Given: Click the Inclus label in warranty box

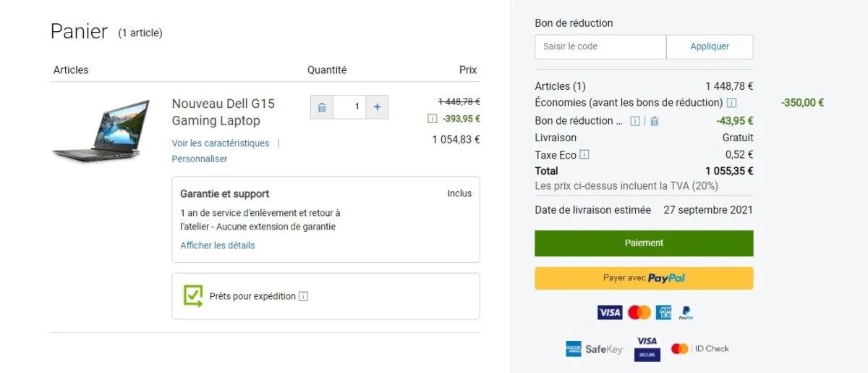Looking at the screenshot, I should tap(459, 193).
